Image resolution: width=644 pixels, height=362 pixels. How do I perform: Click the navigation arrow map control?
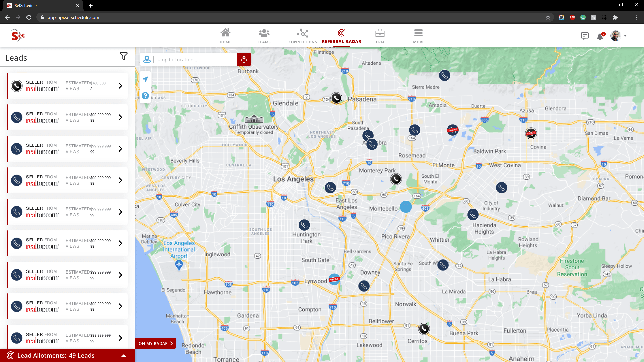145,79
